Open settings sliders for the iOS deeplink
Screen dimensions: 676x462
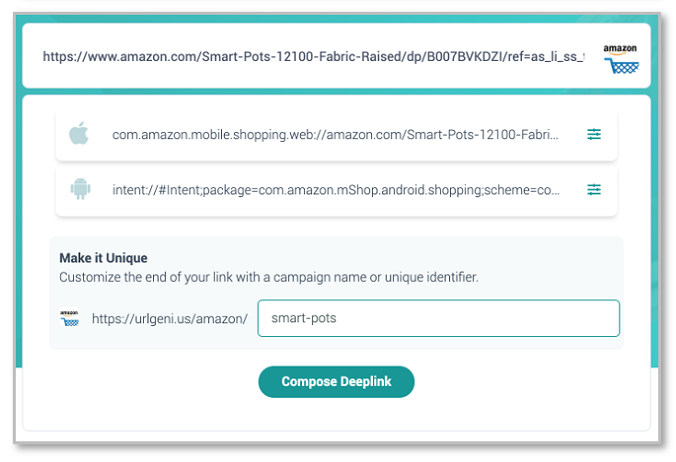point(594,134)
